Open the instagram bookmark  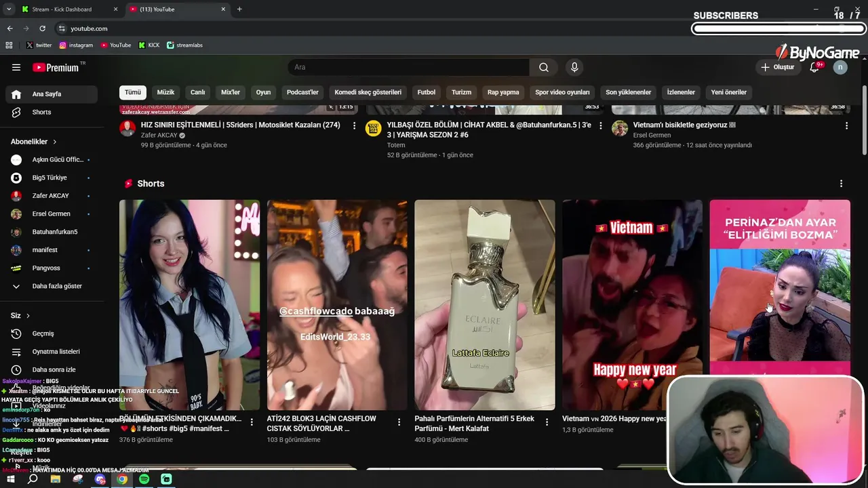point(76,45)
